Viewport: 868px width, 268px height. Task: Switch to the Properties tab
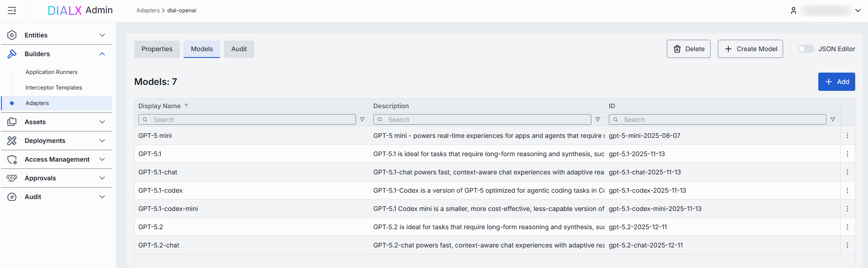[x=157, y=49]
